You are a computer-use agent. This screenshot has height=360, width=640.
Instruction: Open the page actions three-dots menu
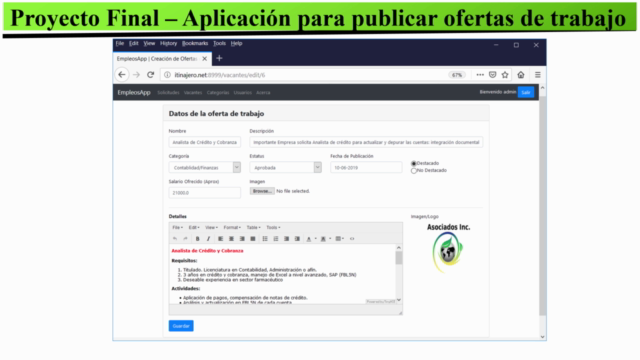coord(480,75)
